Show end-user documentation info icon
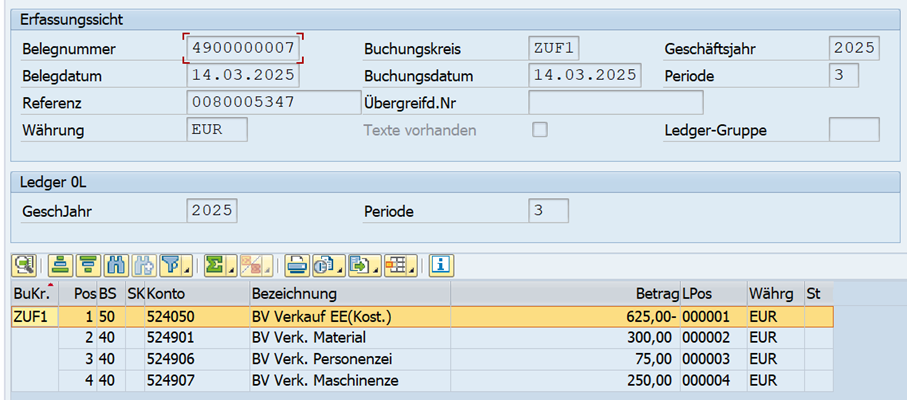This screenshot has height=400, width=907. point(442,265)
